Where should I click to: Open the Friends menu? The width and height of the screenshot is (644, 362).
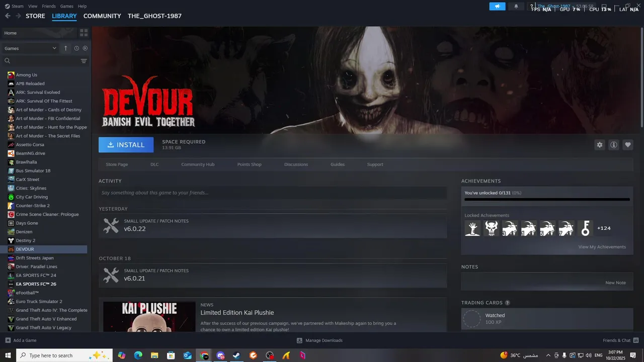pos(49,6)
